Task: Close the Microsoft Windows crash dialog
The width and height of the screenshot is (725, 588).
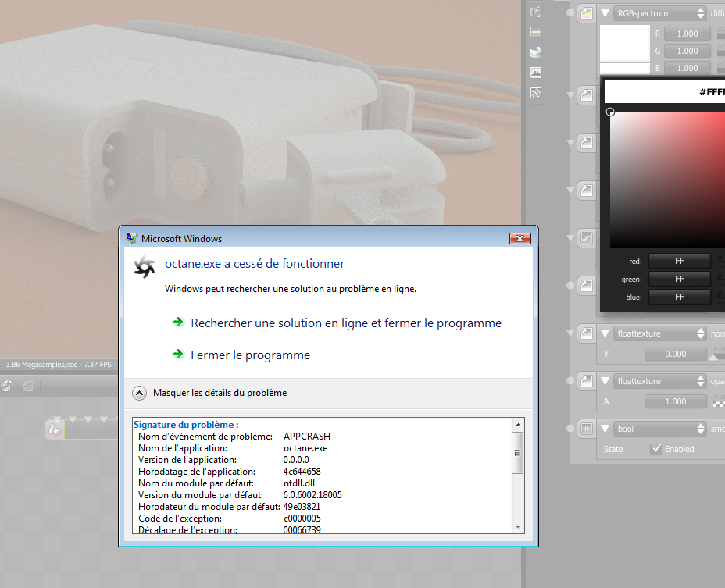Action: 520,238
